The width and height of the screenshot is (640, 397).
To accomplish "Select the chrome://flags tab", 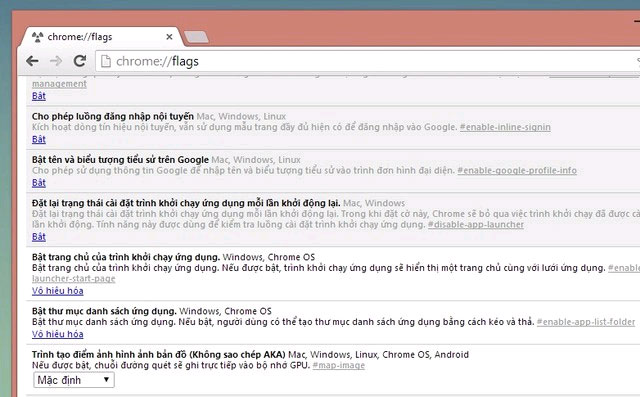I will tap(100, 37).
